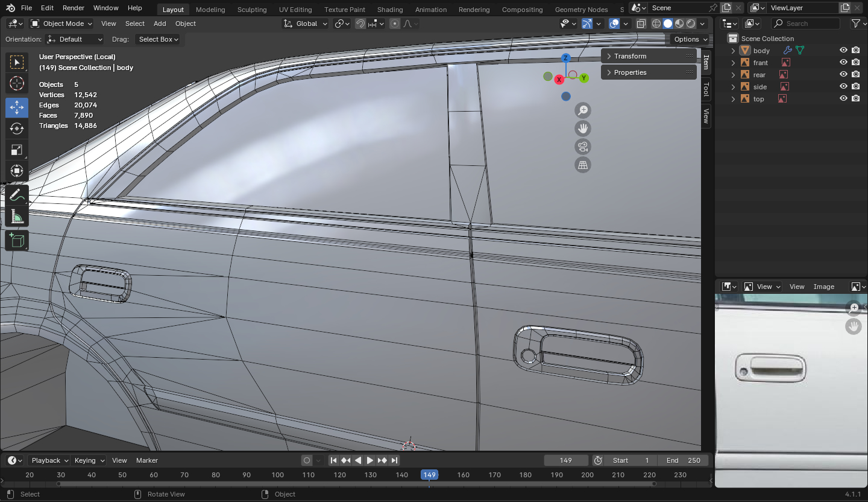Toggle snapping magnet in viewport header
868x502 pixels.
click(x=360, y=24)
